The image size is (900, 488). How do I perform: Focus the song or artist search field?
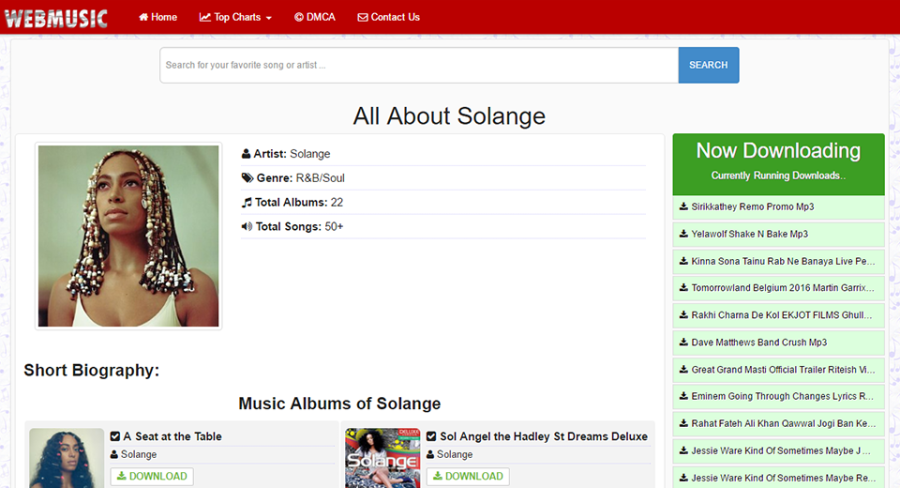coord(419,65)
